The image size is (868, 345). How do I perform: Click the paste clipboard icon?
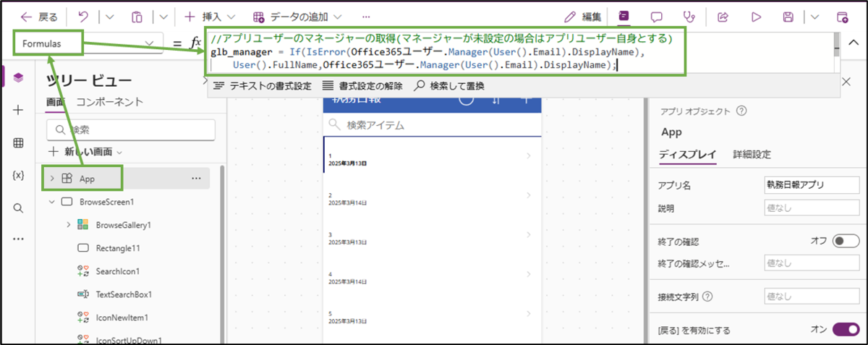(x=137, y=16)
